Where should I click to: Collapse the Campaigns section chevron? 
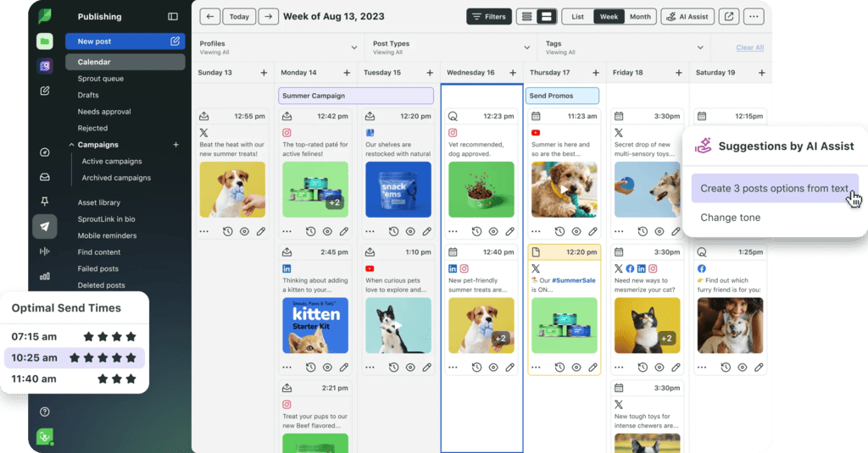coord(71,144)
